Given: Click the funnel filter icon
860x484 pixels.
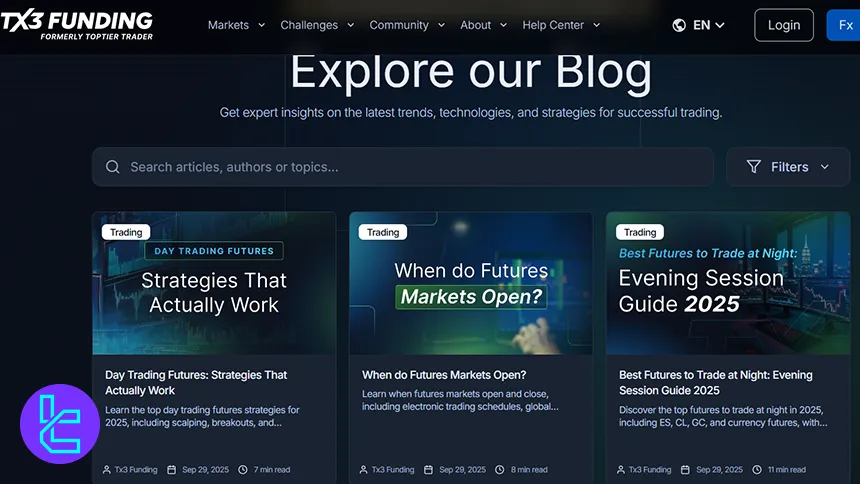Looking at the screenshot, I should pyautogui.click(x=754, y=167).
